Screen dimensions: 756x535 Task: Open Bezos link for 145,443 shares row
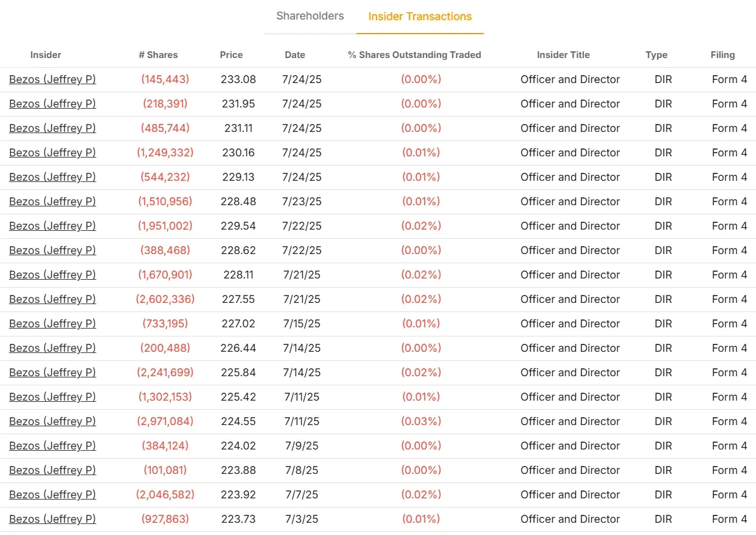point(52,79)
